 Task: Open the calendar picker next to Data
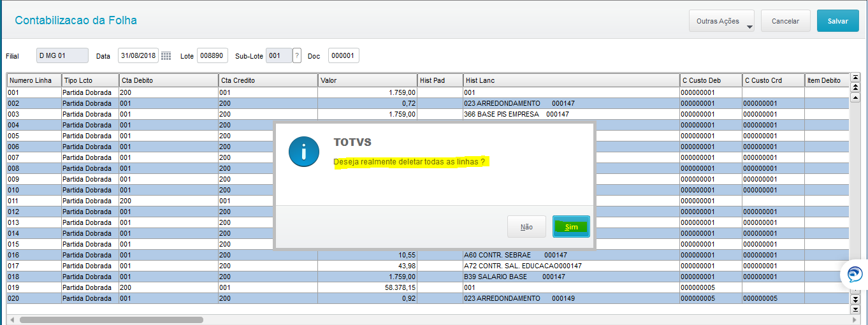pyautogui.click(x=166, y=56)
